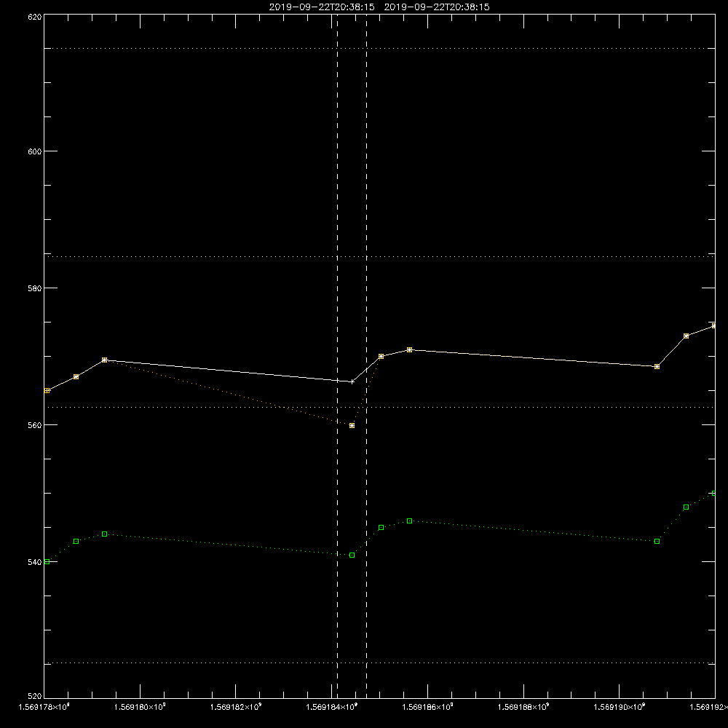The height and width of the screenshot is (728, 728).
Task: Select the green square data point at 540
Action: coord(47,562)
